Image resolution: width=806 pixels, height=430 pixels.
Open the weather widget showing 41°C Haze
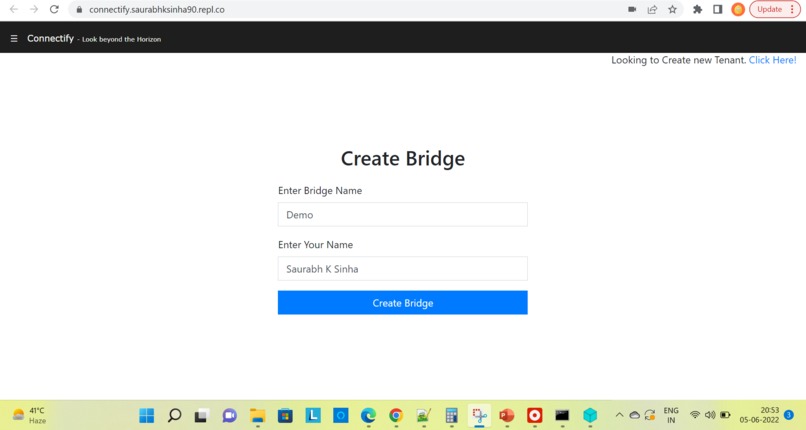point(29,415)
